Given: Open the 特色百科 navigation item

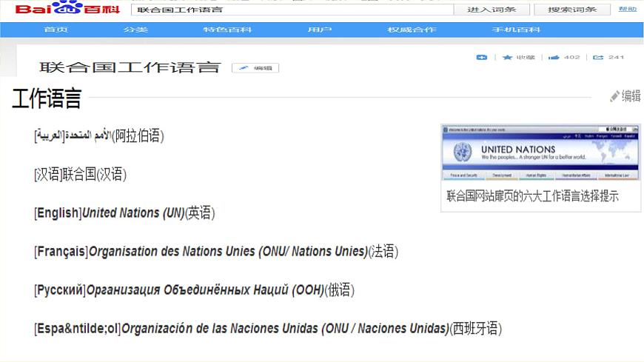Looking at the screenshot, I should [x=227, y=30].
